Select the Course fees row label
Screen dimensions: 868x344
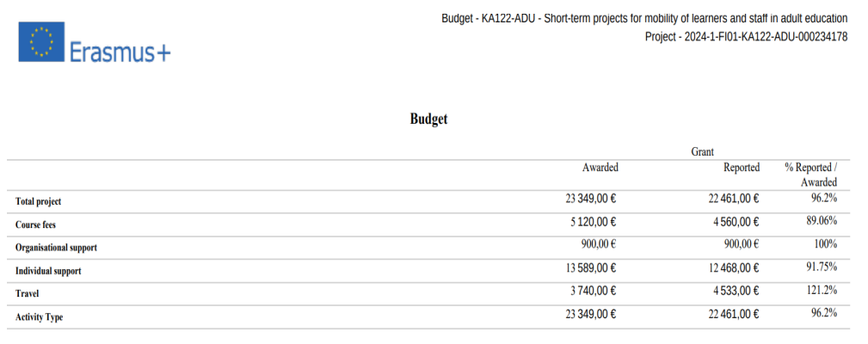point(35,224)
